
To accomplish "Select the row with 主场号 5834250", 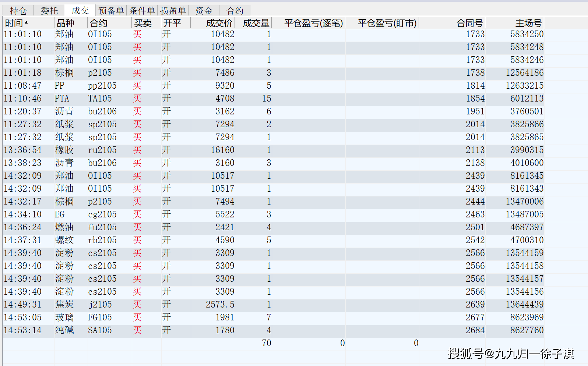I will coord(274,34).
